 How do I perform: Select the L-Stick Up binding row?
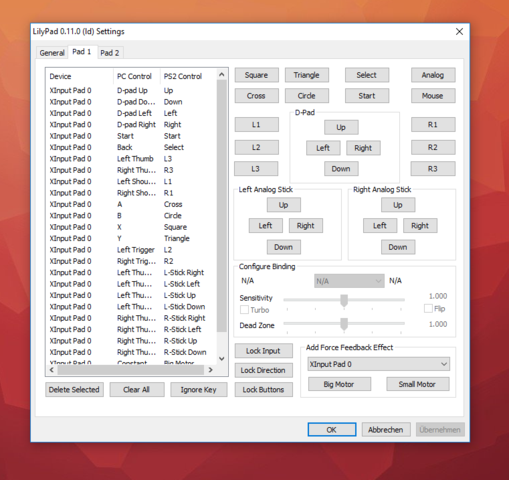(131, 295)
